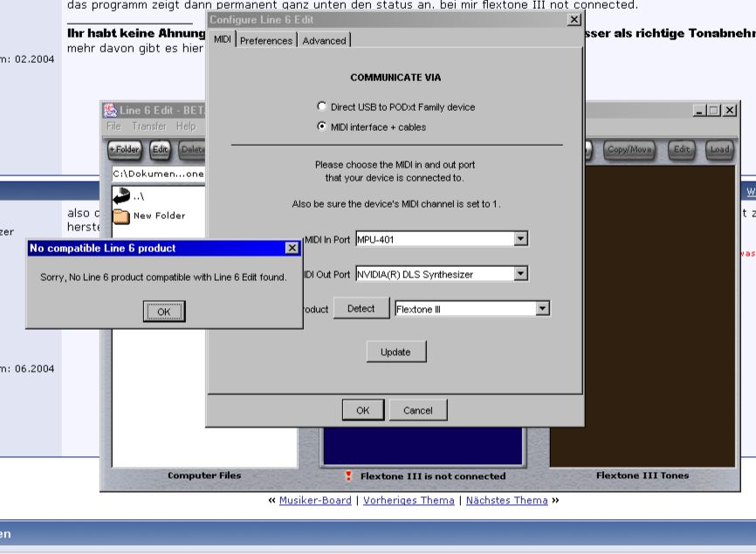Open the Musiker-Board link

(x=315, y=500)
